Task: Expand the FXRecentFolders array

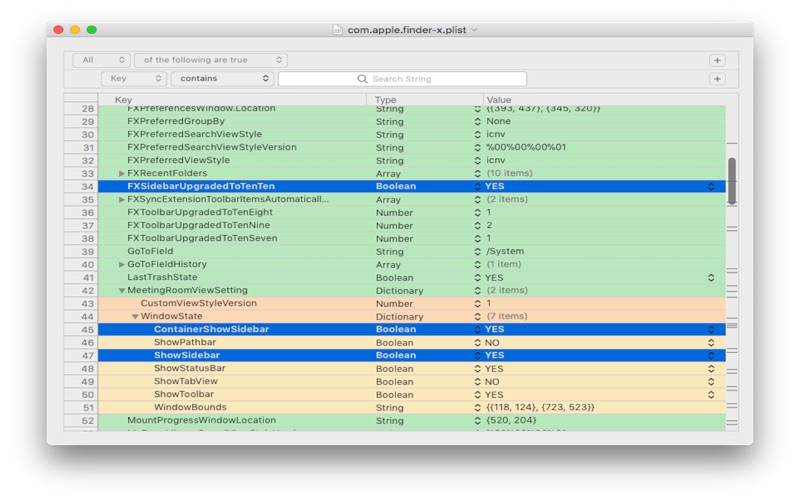Action: tap(121, 173)
